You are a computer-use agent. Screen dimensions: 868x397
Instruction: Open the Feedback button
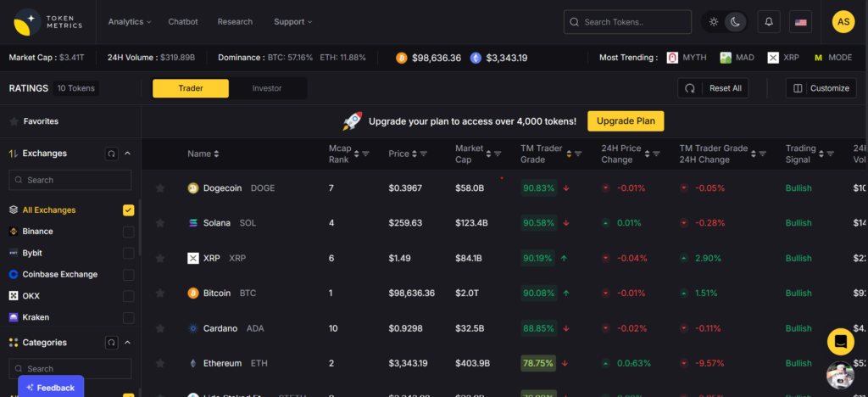(51, 387)
